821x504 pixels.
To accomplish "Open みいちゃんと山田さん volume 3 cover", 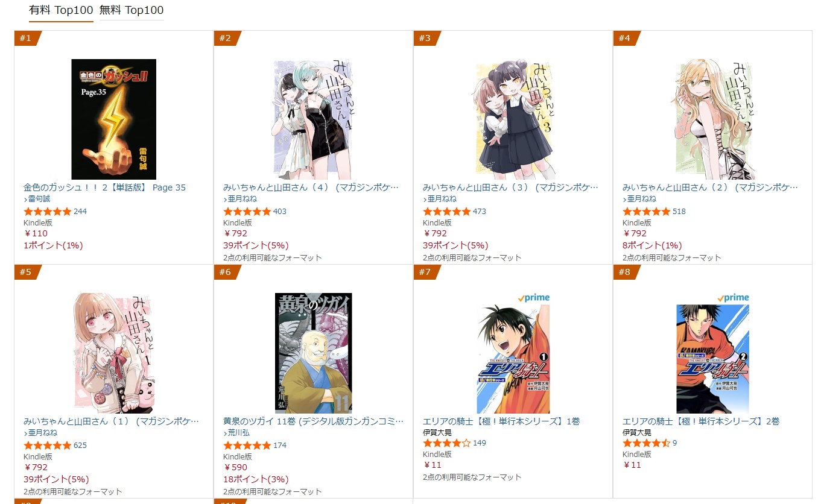I will click(513, 119).
